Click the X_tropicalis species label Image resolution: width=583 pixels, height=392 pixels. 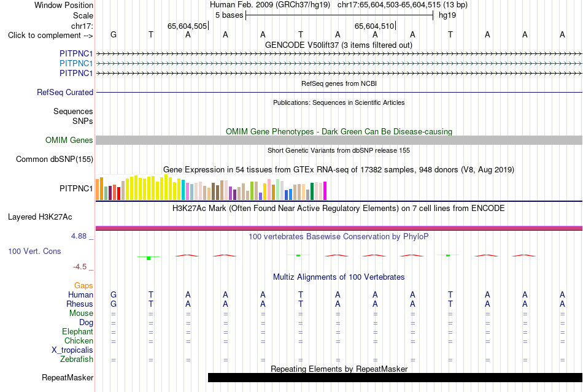[x=72, y=350]
